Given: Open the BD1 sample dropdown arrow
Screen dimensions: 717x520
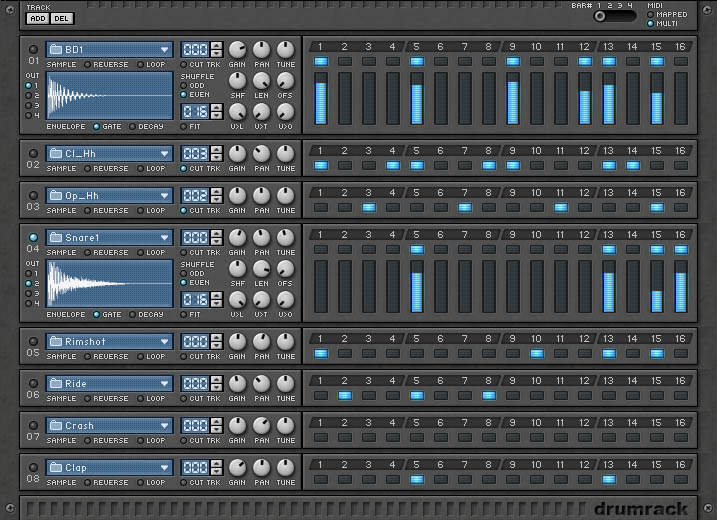Looking at the screenshot, I should (x=165, y=49).
